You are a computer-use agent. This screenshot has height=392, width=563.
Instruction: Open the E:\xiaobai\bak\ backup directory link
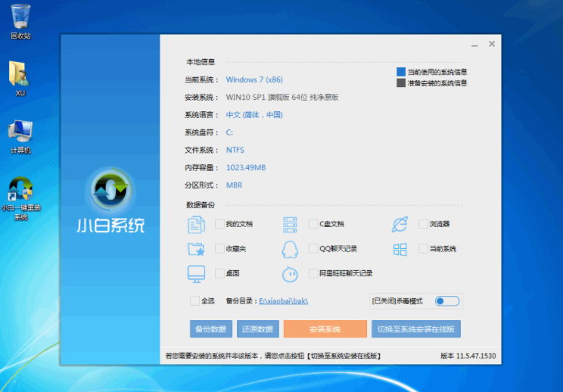coord(284,301)
